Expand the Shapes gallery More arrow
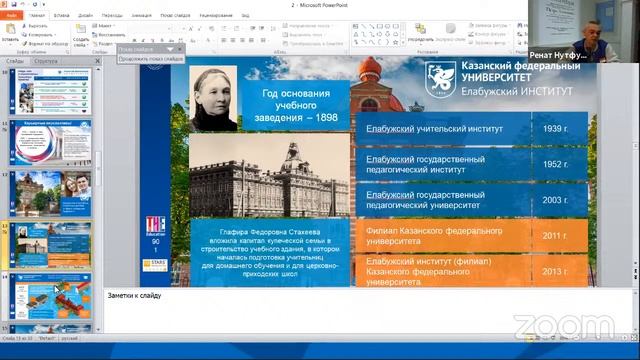This screenshot has width=640, height=360. coord(404,42)
